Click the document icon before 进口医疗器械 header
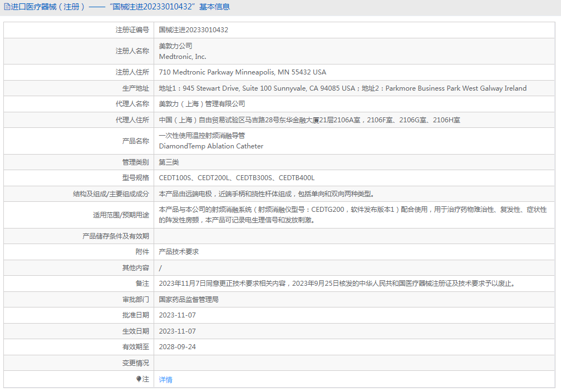 tap(7, 7)
